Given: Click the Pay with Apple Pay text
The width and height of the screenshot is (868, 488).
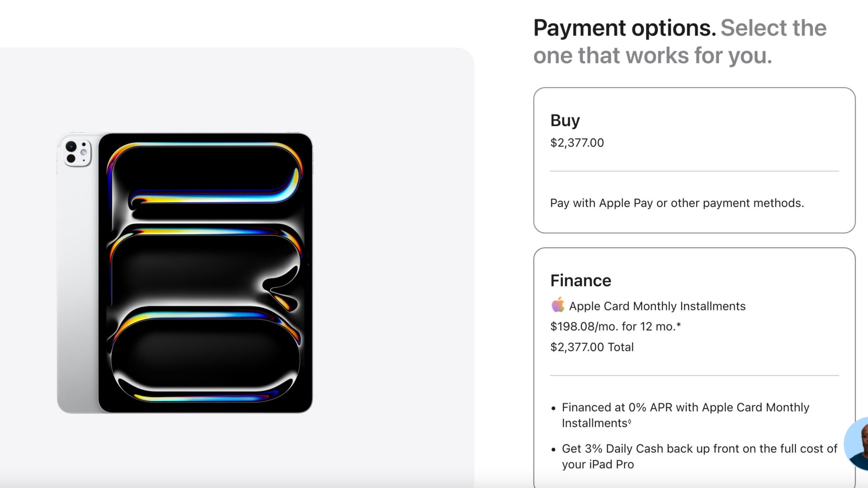Looking at the screenshot, I should click(x=677, y=203).
